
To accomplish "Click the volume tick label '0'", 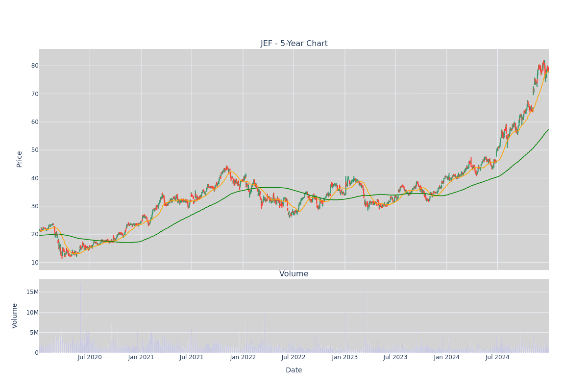I will click(37, 353).
